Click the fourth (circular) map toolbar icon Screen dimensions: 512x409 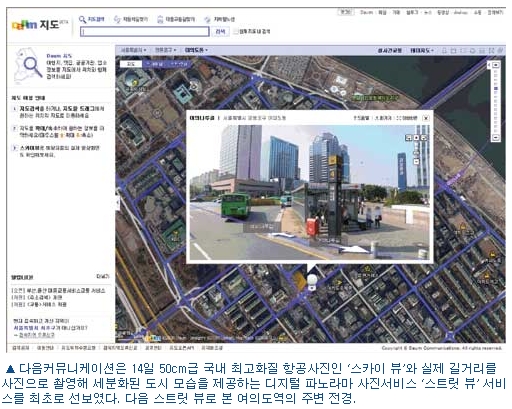click(472, 51)
